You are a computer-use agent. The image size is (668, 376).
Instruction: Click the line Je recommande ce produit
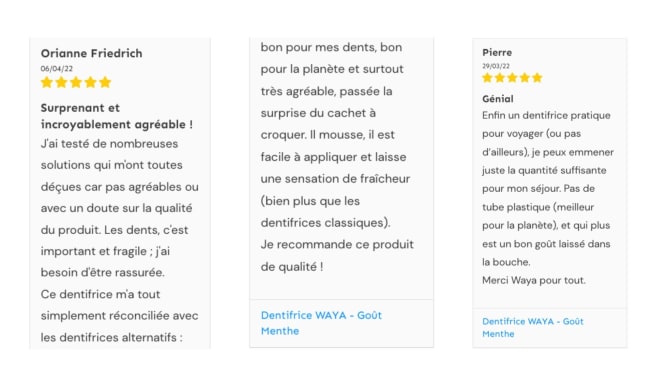point(337,244)
